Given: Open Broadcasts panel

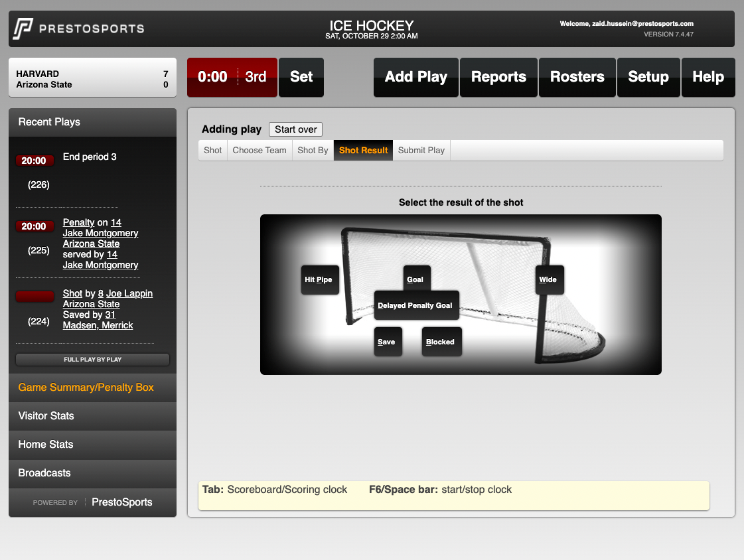Looking at the screenshot, I should pos(92,473).
